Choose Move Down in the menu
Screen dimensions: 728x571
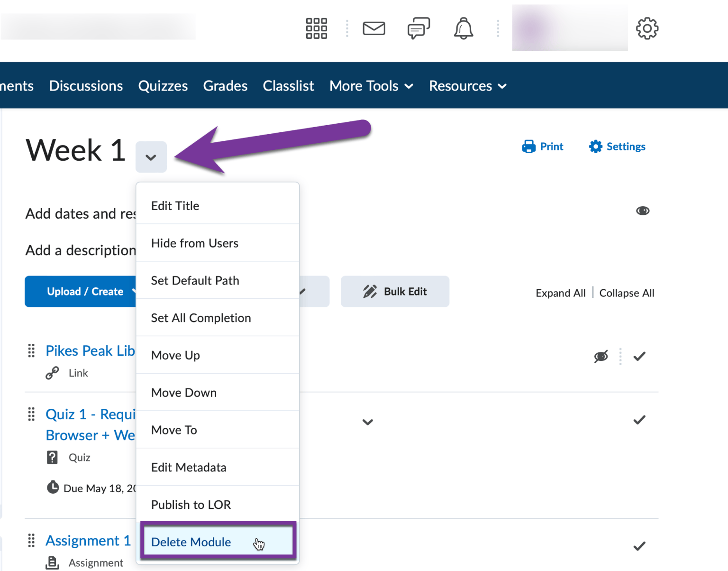pyautogui.click(x=218, y=393)
